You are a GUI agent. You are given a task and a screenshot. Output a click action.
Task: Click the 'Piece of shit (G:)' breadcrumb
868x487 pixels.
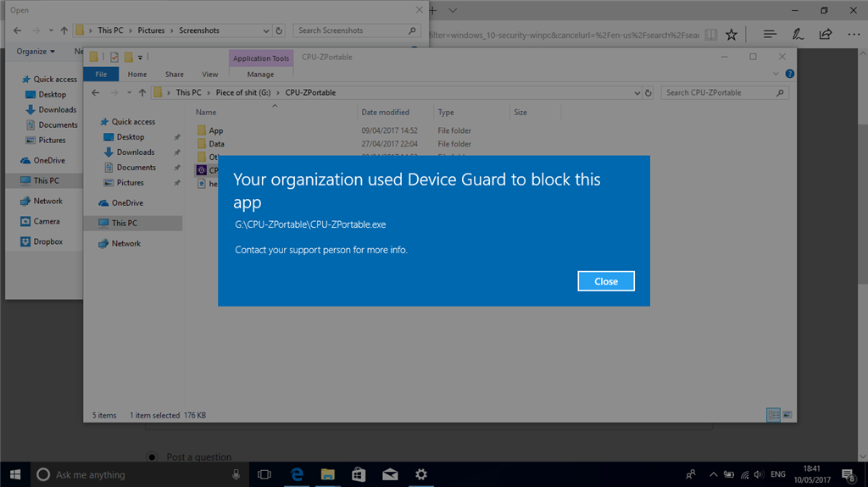(243, 92)
